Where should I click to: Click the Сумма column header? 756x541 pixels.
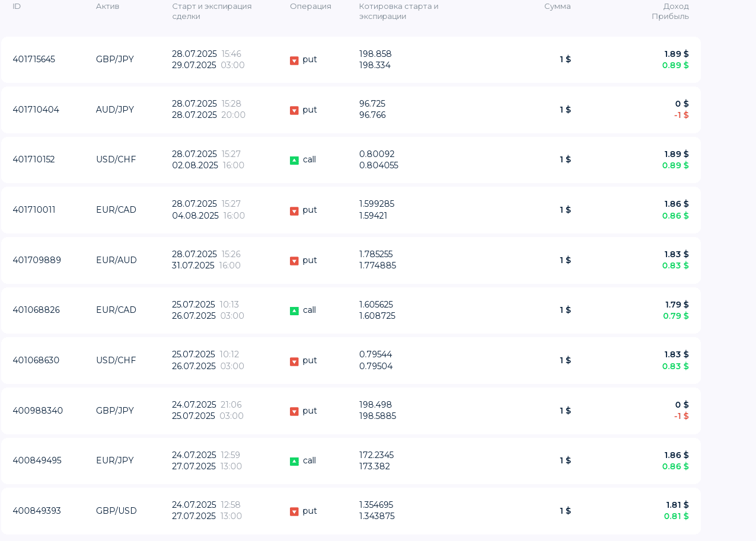tap(557, 7)
